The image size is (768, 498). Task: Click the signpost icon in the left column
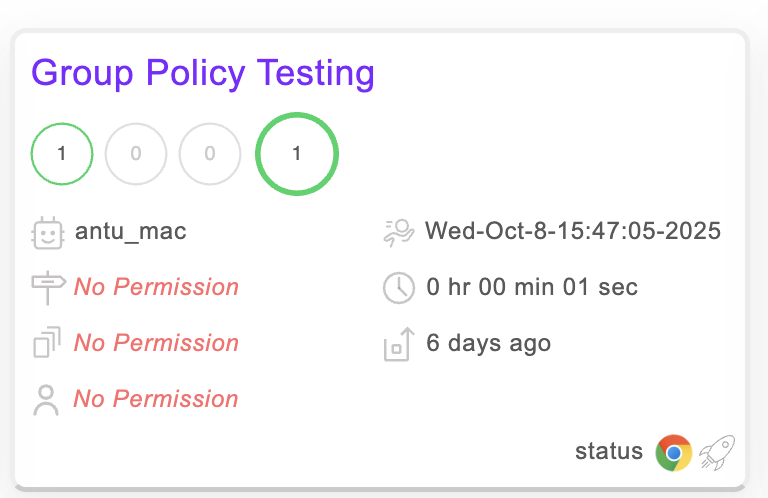click(x=47, y=288)
